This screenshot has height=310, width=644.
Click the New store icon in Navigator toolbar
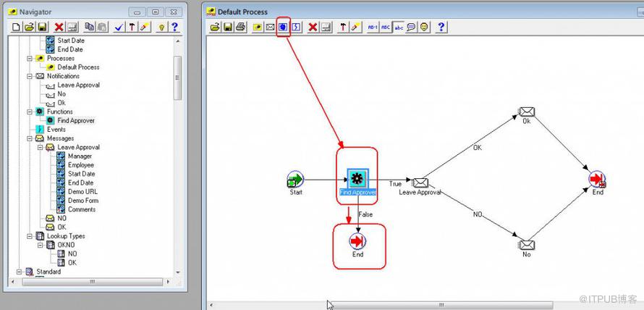(16, 27)
